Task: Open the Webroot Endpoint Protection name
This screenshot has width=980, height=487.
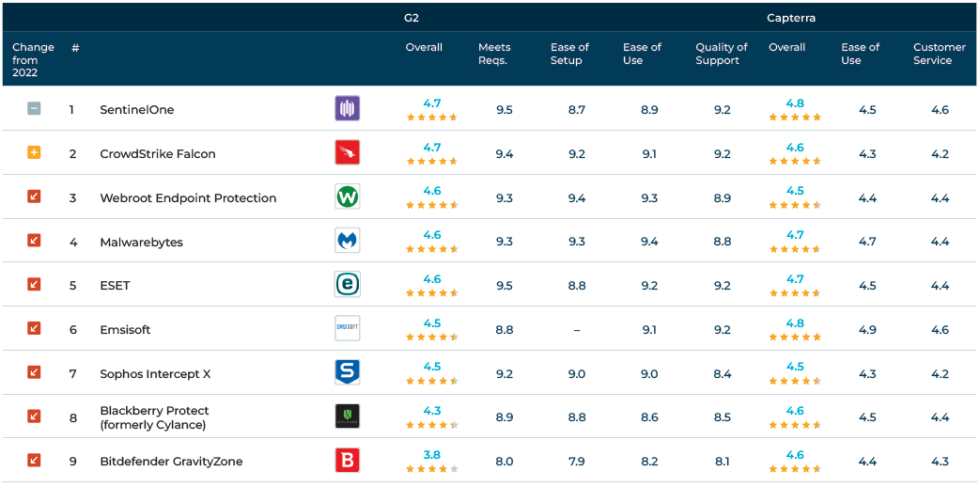Action: [x=188, y=198]
